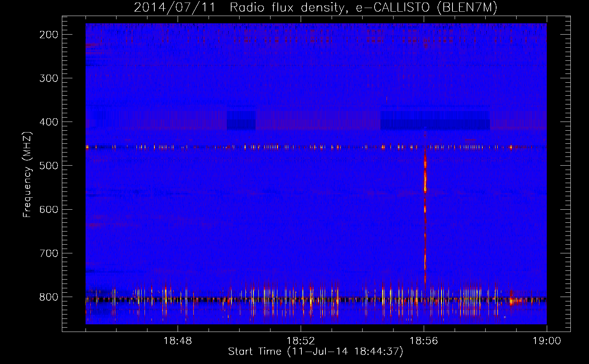Click the 'Frequency (MHZ)' axis label
Screen dimensions: 589x364
coord(27,174)
